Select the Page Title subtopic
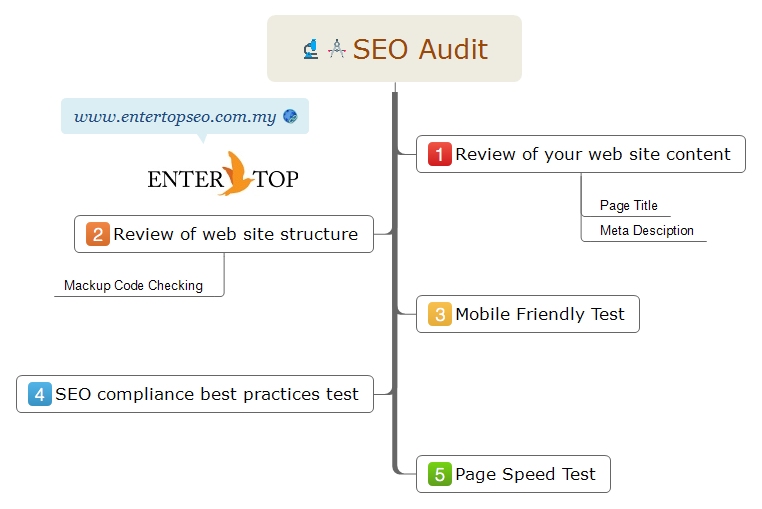762x509 pixels. pyautogui.click(x=628, y=206)
